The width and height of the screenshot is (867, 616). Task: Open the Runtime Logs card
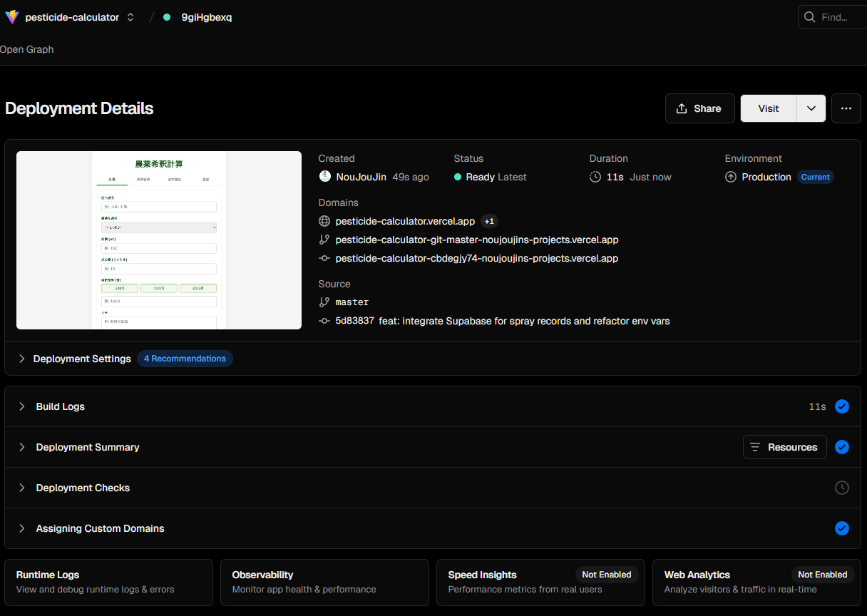(x=108, y=582)
